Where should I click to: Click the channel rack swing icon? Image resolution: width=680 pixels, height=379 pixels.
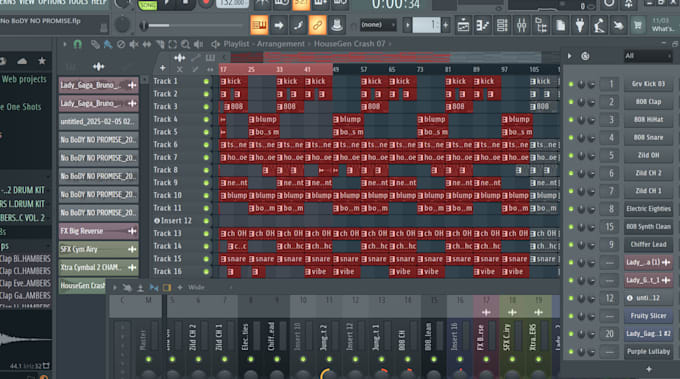point(585,56)
